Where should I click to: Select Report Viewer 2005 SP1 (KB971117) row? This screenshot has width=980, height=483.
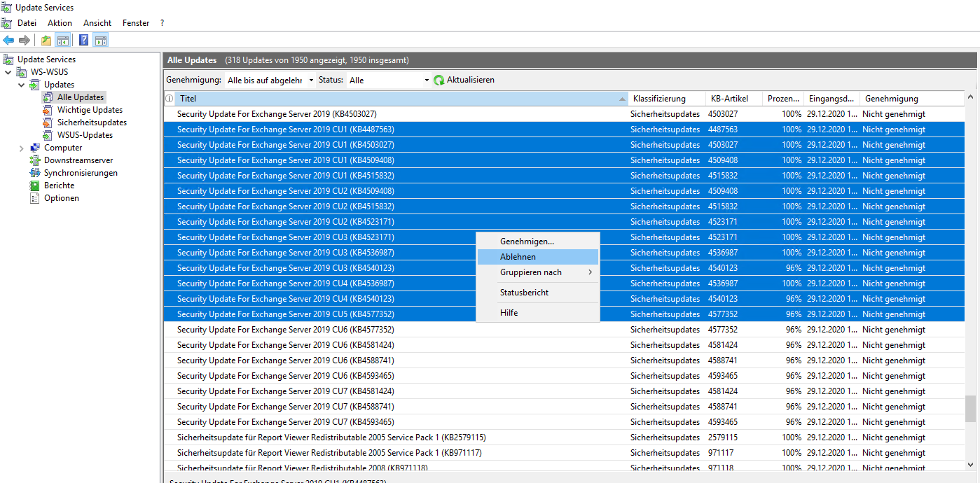tap(564, 453)
